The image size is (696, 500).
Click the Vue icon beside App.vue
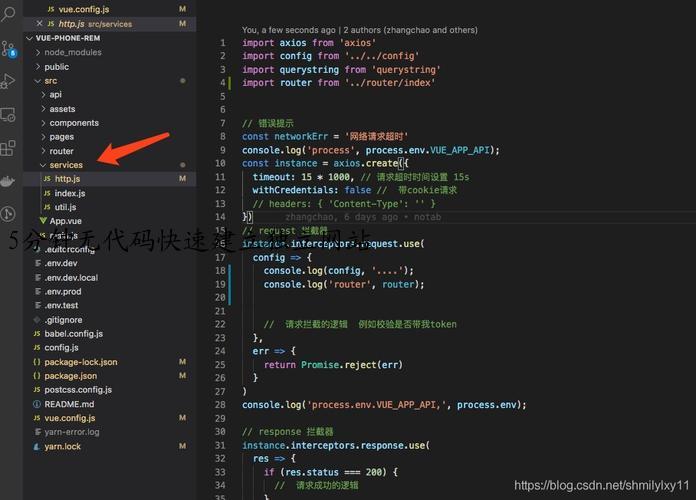43,221
